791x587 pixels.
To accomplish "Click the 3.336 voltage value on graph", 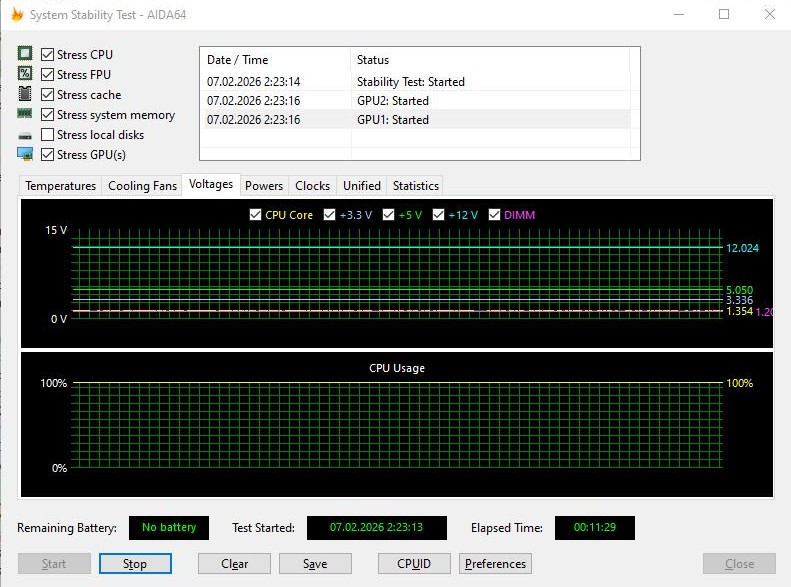I will [x=740, y=300].
